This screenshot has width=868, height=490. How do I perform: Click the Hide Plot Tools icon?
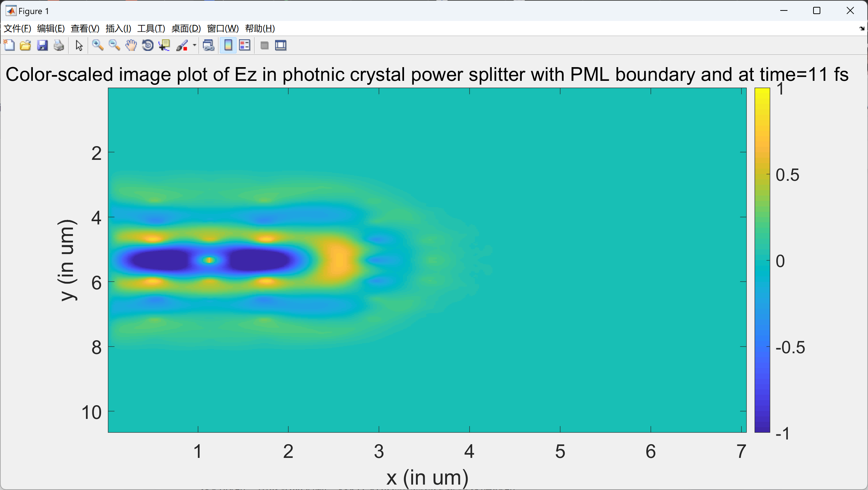pos(264,45)
